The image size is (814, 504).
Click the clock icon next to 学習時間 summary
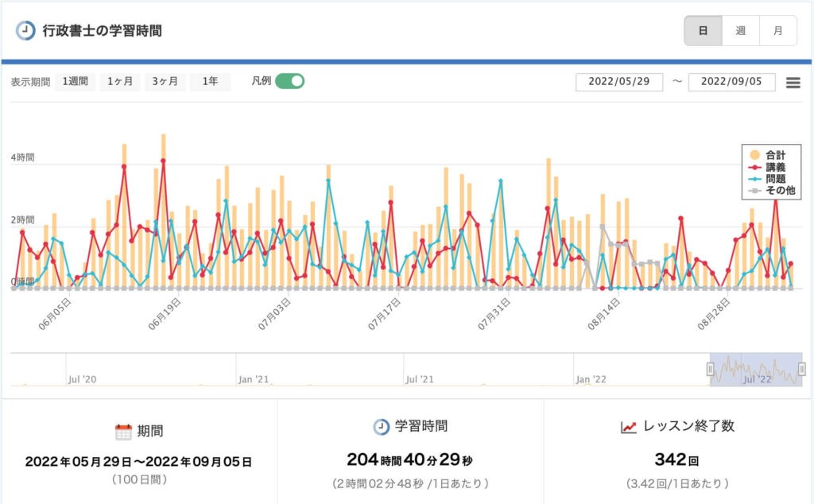[x=381, y=427]
